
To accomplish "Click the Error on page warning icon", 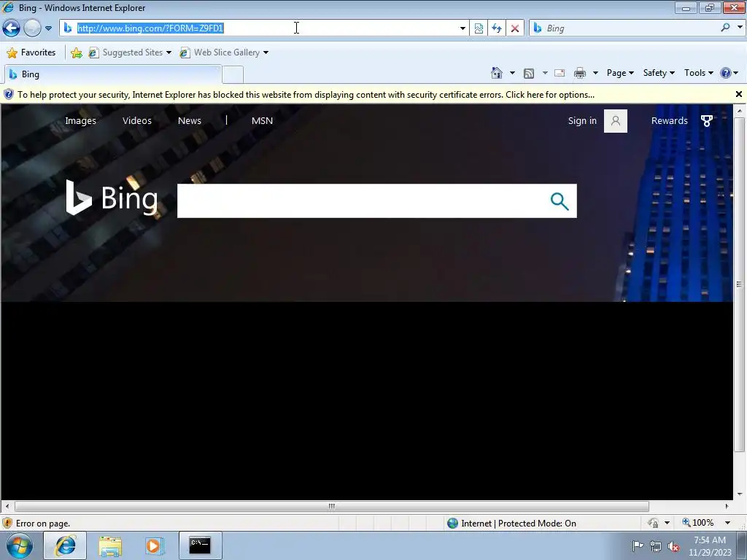I will (7, 523).
